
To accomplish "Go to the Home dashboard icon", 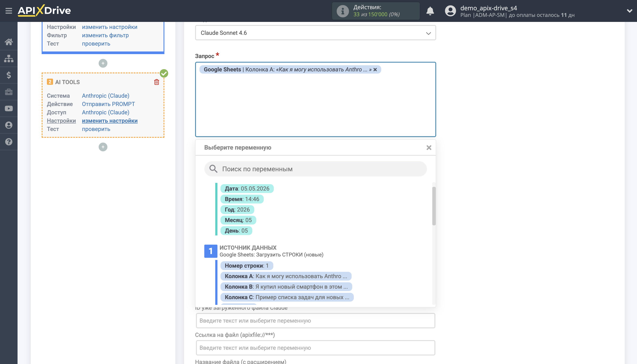I will (9, 42).
